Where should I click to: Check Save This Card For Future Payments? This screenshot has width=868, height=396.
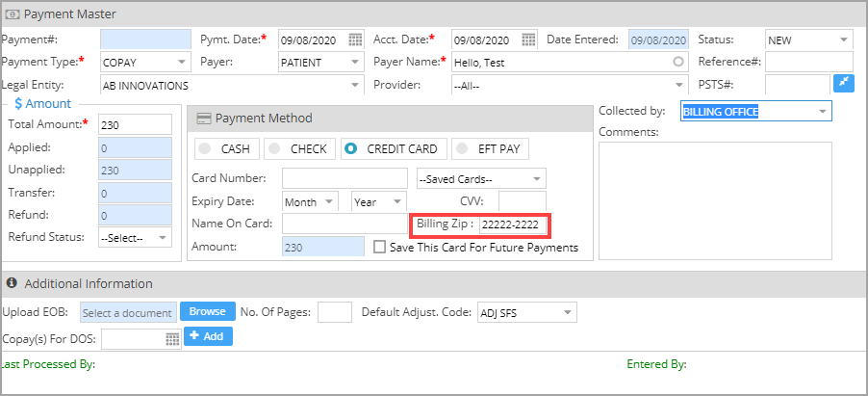click(379, 247)
